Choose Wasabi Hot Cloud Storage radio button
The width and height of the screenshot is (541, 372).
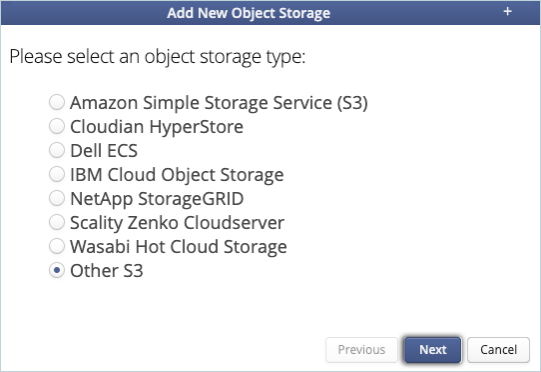click(57, 246)
